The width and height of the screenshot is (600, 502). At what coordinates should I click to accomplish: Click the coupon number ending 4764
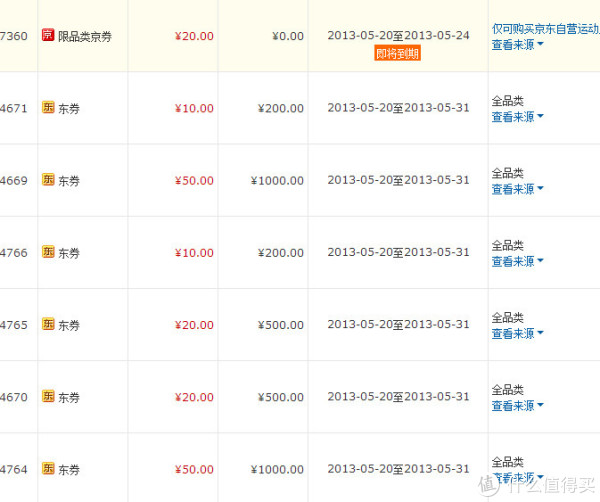click(14, 469)
